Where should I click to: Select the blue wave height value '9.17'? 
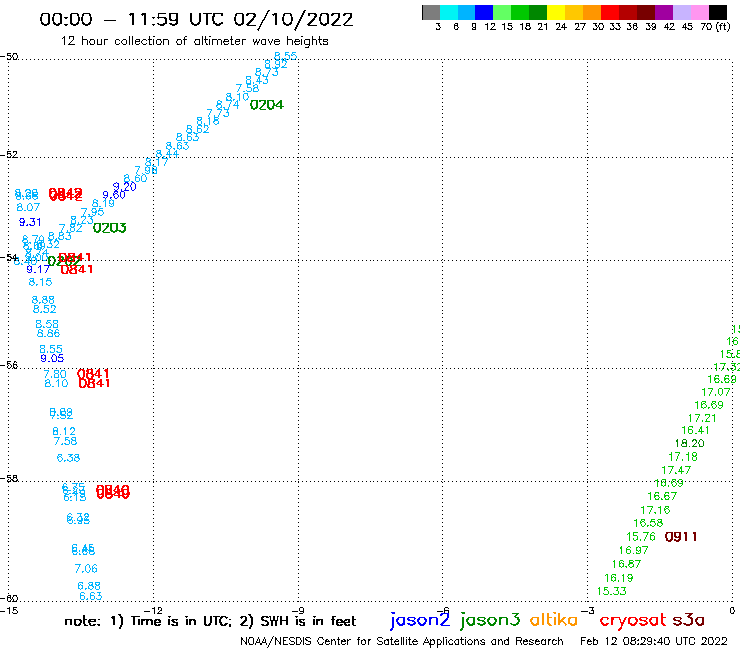38,269
